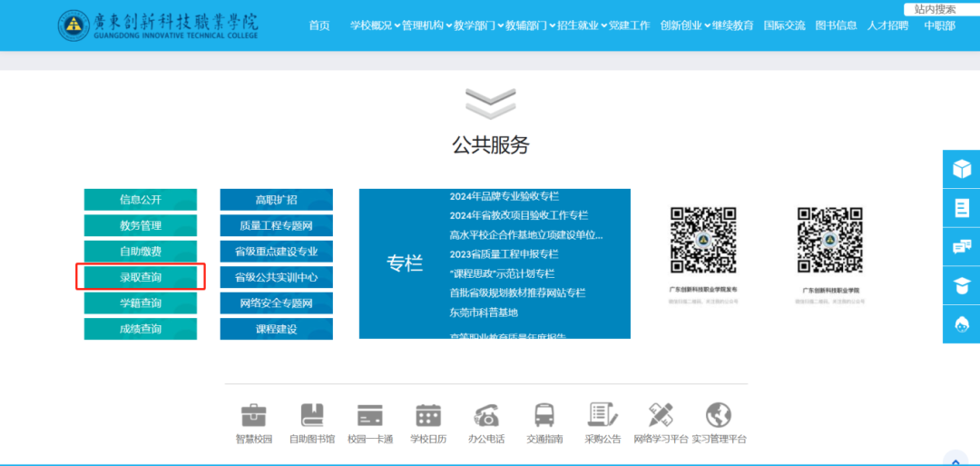Screen dimensions: 980x466
Task: Click the graduation cap icon in right sidebar
Action: (961, 285)
